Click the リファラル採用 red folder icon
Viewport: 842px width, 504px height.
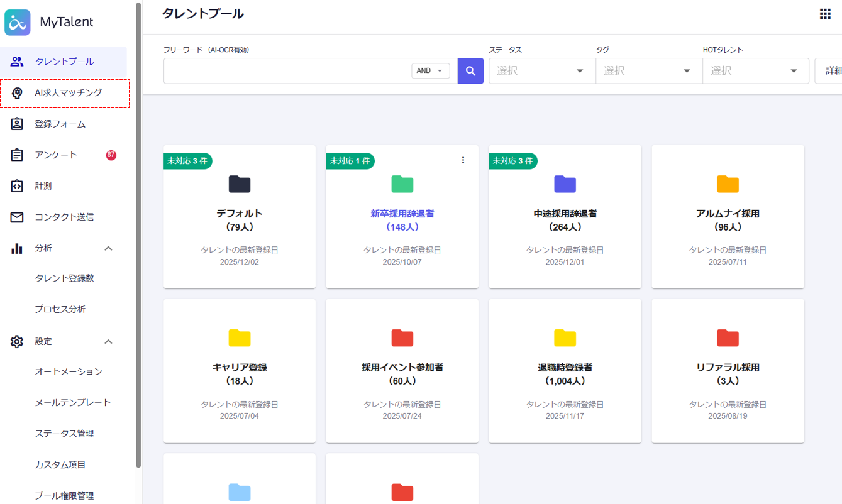tap(728, 338)
